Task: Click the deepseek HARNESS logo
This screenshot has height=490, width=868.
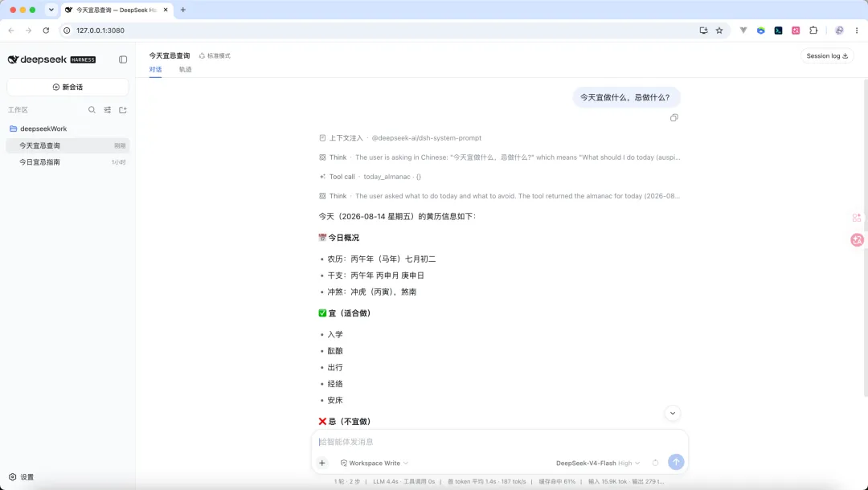Action: click(x=51, y=59)
